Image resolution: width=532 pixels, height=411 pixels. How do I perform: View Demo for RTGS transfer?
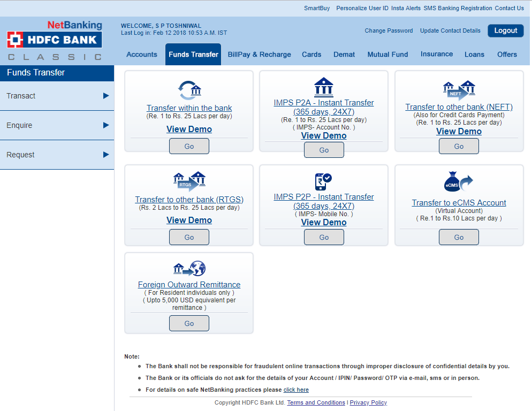click(189, 220)
